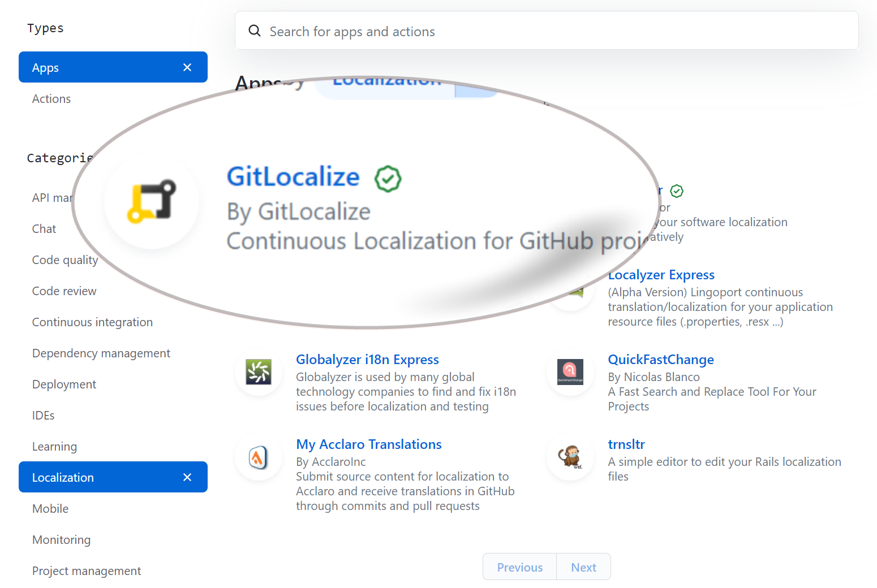The height and width of the screenshot is (588, 877).
Task: Click the QuickFastChange app icon
Action: tap(570, 372)
